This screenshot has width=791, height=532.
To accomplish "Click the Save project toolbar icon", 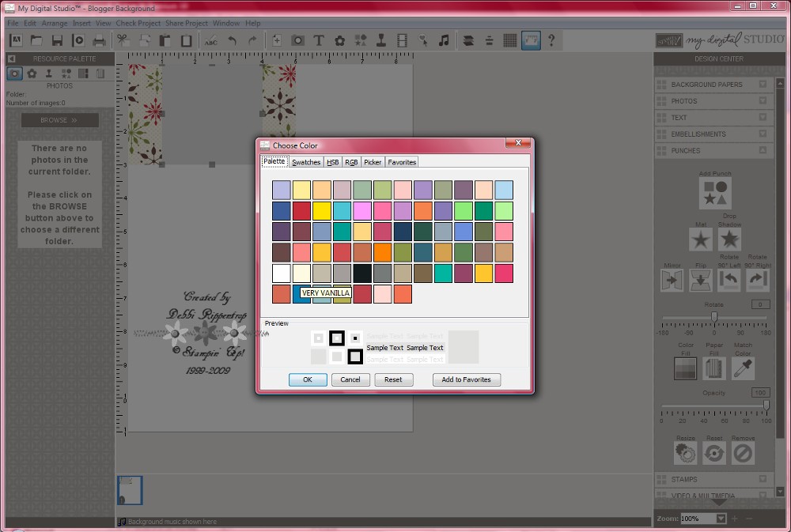I will 57,40.
